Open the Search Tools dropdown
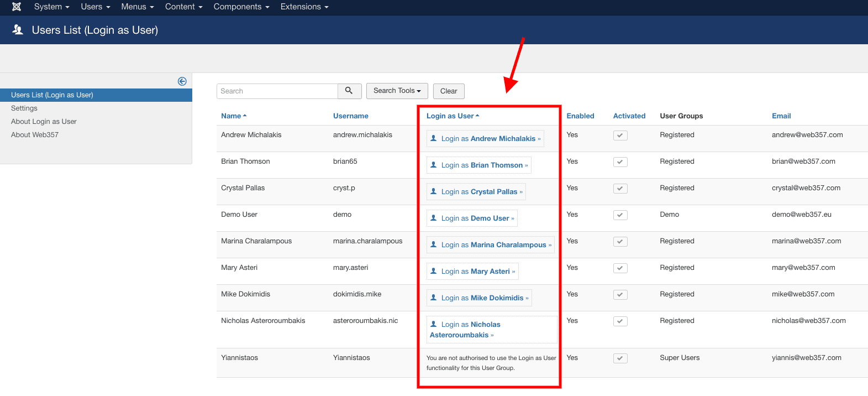Viewport: 868px width, 396px height. click(x=397, y=91)
